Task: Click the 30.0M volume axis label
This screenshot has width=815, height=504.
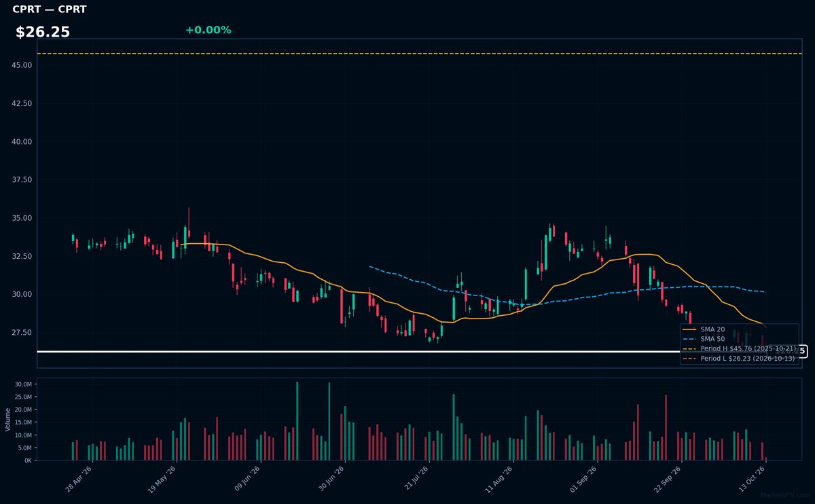Action: 23,384
